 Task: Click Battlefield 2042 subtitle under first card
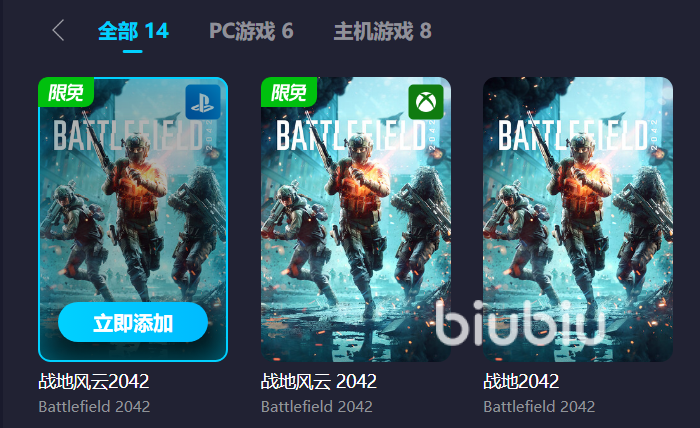pos(94,407)
